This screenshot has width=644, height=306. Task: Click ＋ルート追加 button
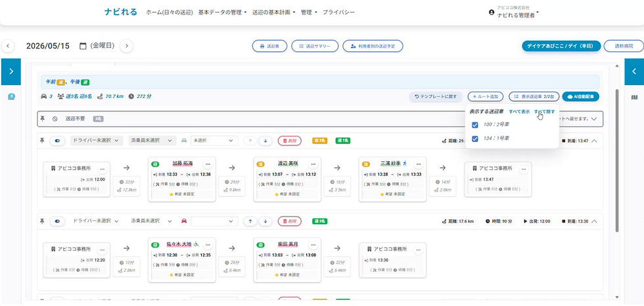pyautogui.click(x=486, y=97)
